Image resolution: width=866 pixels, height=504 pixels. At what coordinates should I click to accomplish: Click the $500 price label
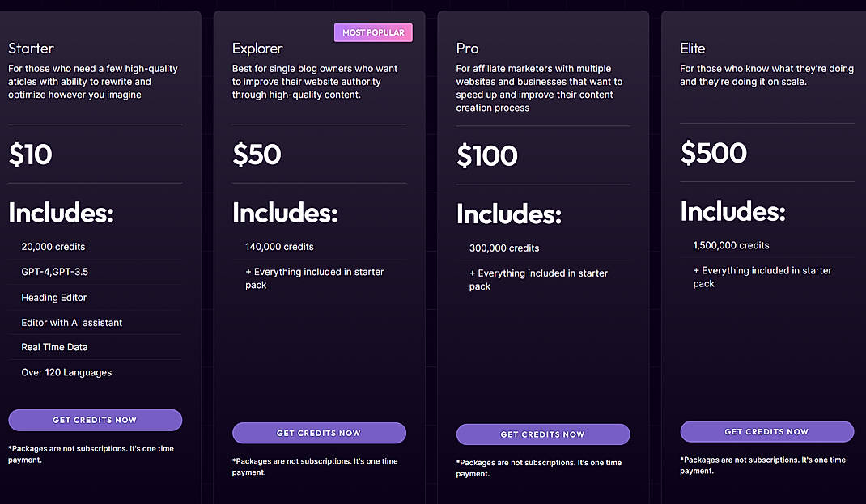coord(714,153)
